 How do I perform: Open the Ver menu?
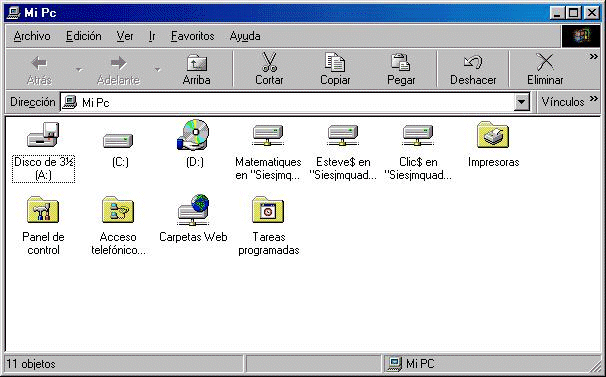click(125, 36)
